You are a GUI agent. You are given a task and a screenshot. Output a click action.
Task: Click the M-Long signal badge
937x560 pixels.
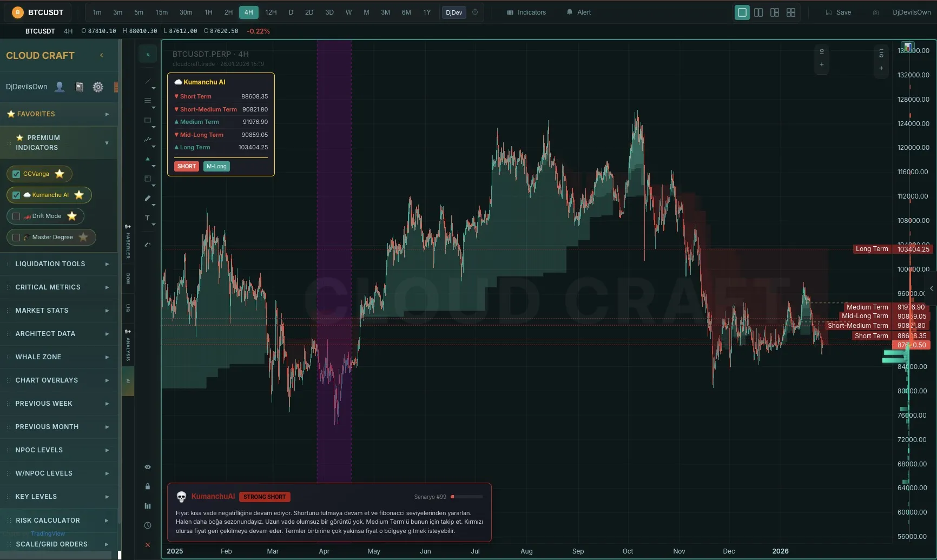(x=216, y=167)
